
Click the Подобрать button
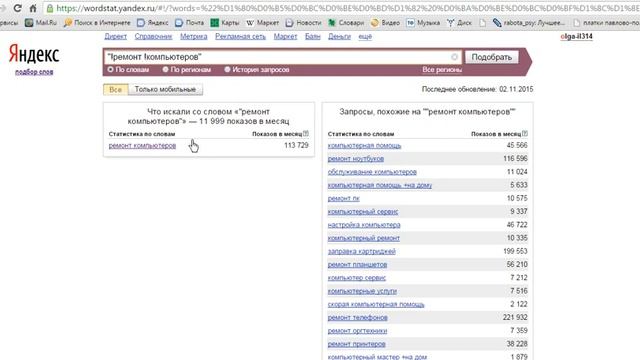coord(491,57)
